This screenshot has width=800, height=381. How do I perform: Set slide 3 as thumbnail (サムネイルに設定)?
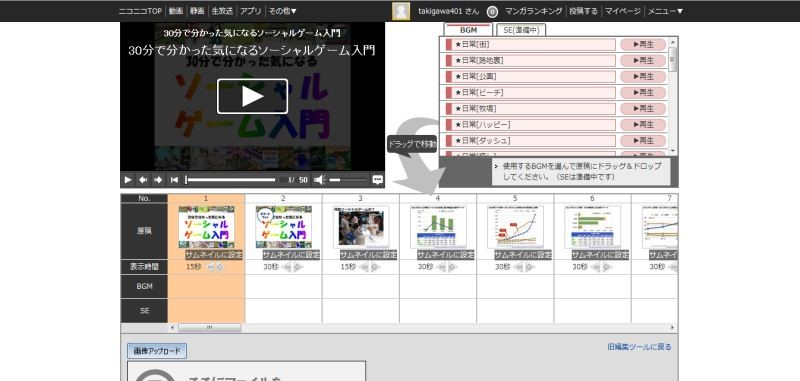[368, 255]
